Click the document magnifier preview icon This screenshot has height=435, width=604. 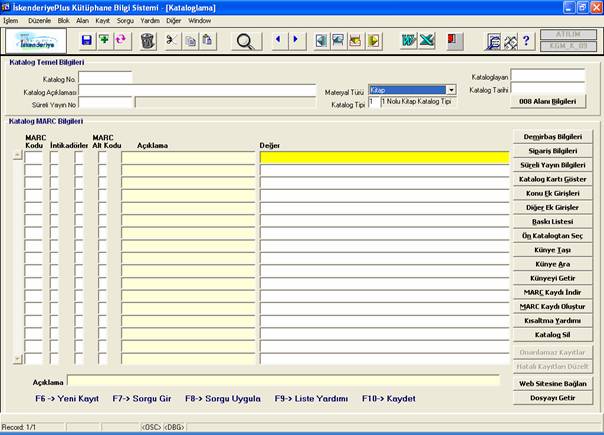493,41
